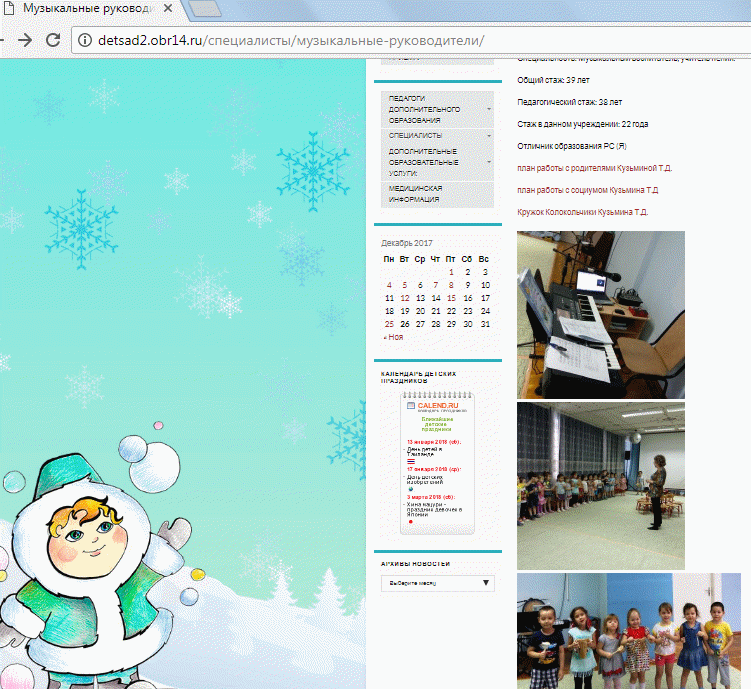
Task: Go to previous month « Ноя
Action: coord(393,337)
